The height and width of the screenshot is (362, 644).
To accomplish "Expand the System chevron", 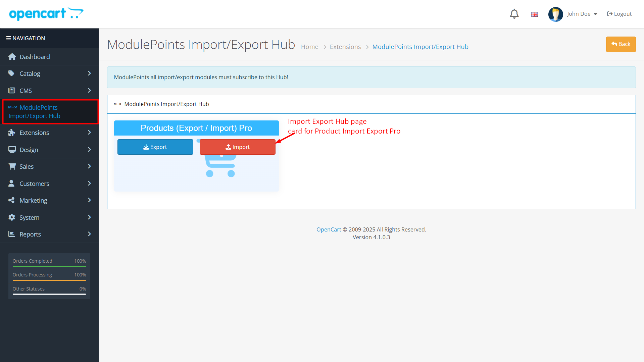I will 89,217.
